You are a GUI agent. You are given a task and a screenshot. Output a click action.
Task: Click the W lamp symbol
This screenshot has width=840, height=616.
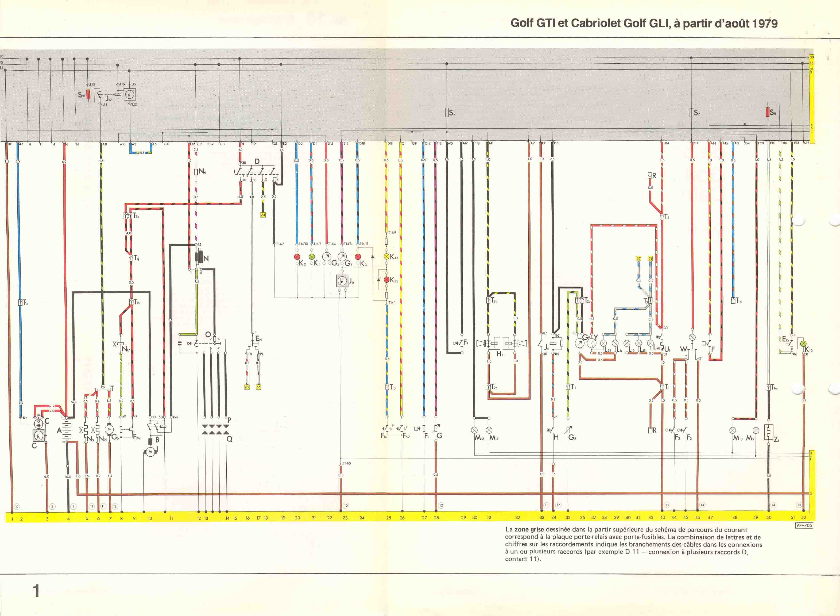692,337
